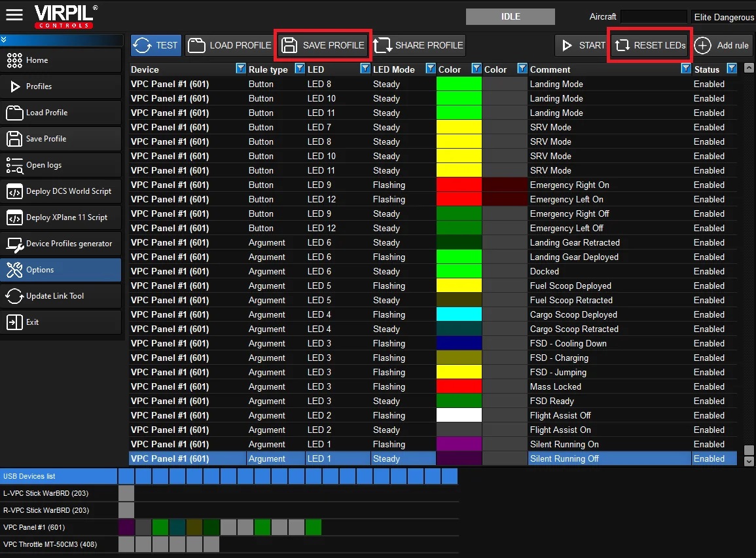The width and height of the screenshot is (756, 558).
Task: Select Device Profiles generator entry
Action: 61,244
